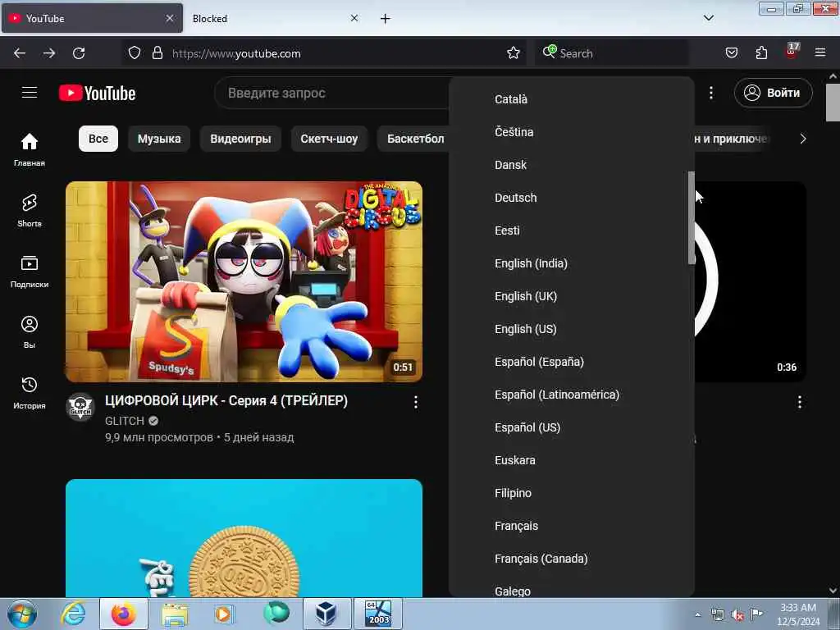Choose English (UK) language
Image resolution: width=840 pixels, height=630 pixels.
[572, 296]
